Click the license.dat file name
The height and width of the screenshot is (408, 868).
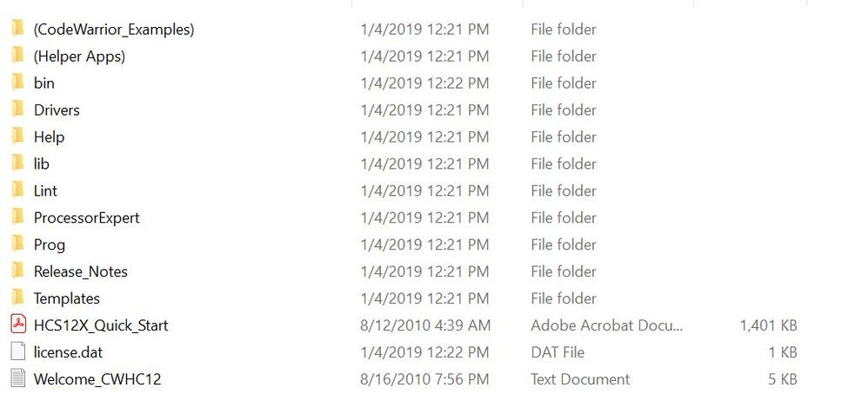point(68,353)
